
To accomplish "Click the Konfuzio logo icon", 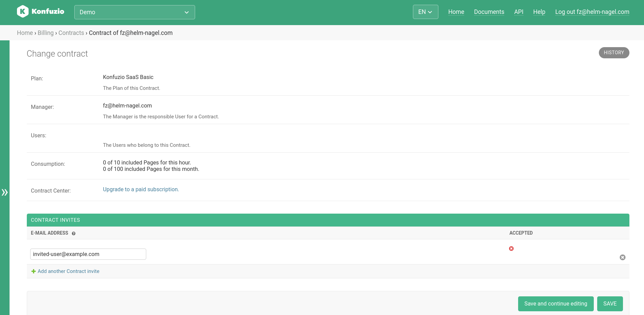I will click(x=23, y=12).
